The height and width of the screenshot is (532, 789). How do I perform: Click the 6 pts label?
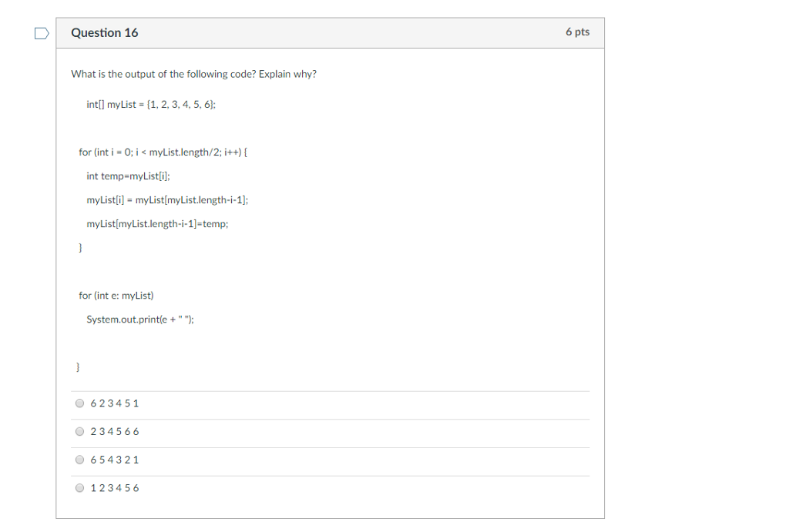point(578,32)
